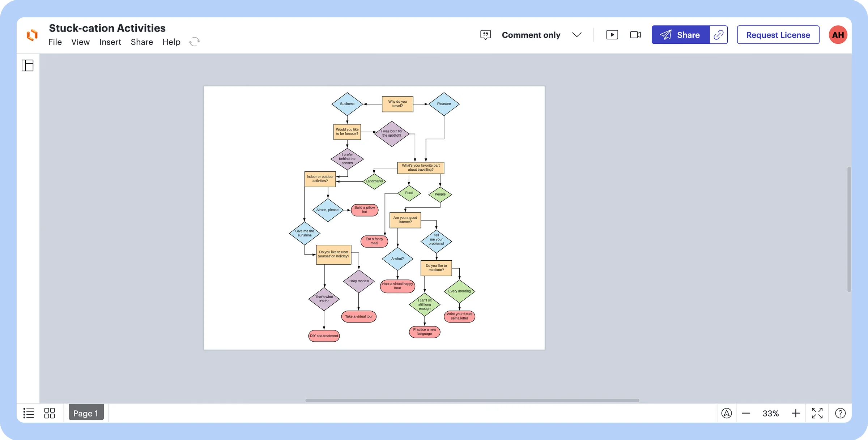868x440 pixels.
Task: Click the Lucid logo
Action: [32, 35]
